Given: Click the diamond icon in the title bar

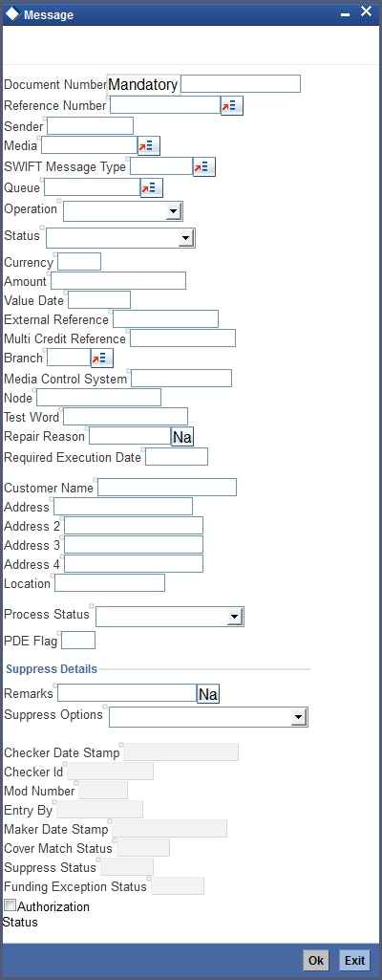Looking at the screenshot, I should pos(11,13).
